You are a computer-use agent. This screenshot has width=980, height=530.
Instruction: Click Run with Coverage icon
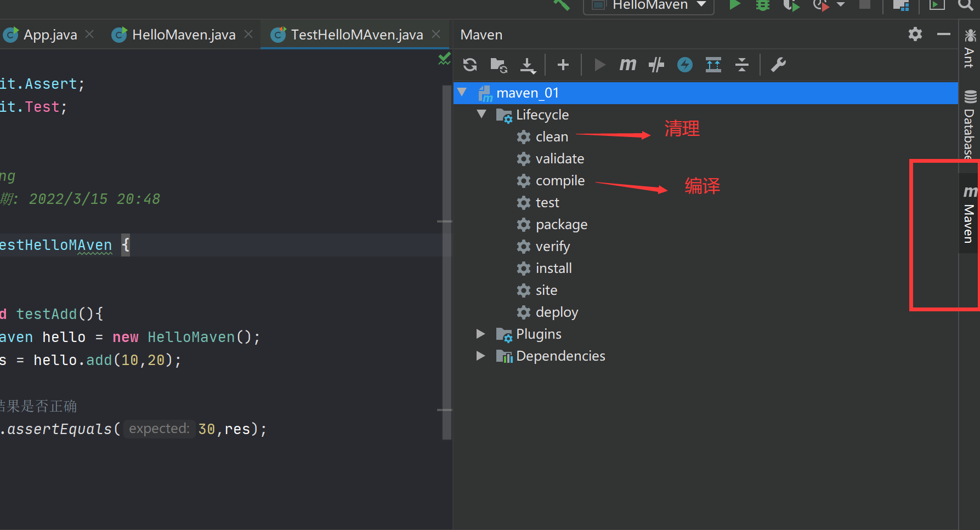pyautogui.click(x=791, y=5)
